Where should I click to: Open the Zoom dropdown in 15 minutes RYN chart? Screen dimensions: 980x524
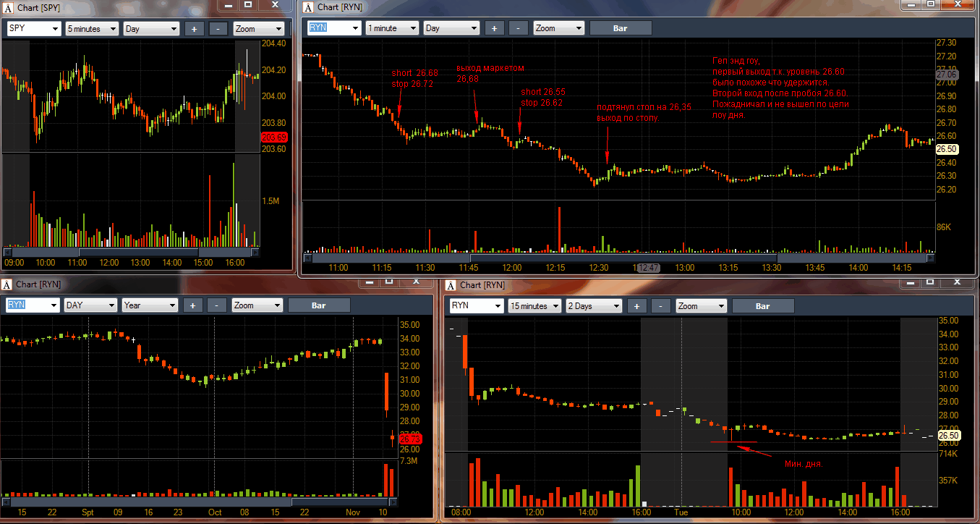click(701, 306)
